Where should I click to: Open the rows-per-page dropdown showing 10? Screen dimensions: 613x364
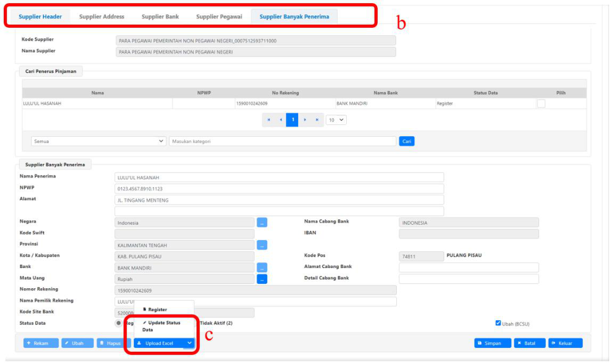tap(336, 120)
